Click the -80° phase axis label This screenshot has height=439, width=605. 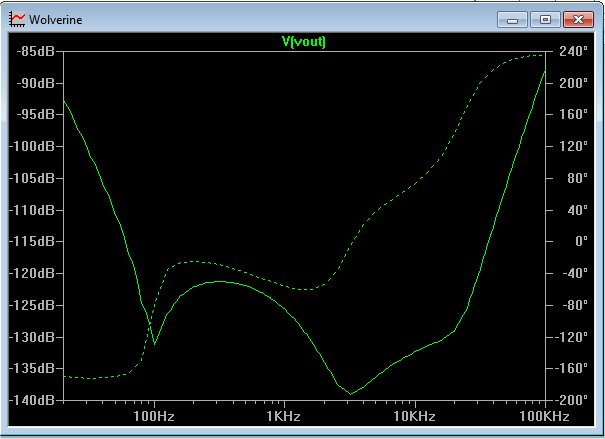573,305
